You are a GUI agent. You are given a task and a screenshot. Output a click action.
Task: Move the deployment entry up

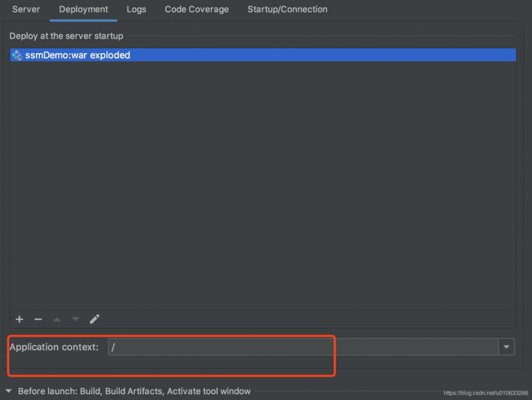point(56,319)
